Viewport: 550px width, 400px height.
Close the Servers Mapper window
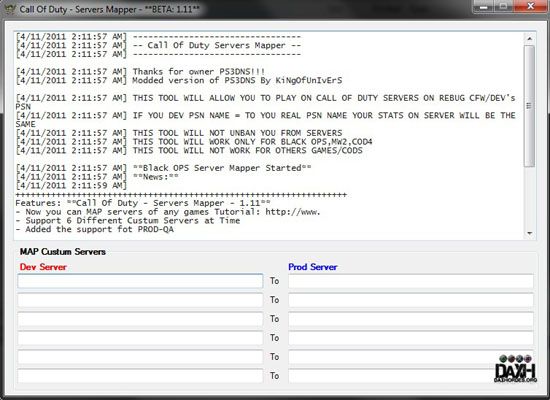point(530,7)
